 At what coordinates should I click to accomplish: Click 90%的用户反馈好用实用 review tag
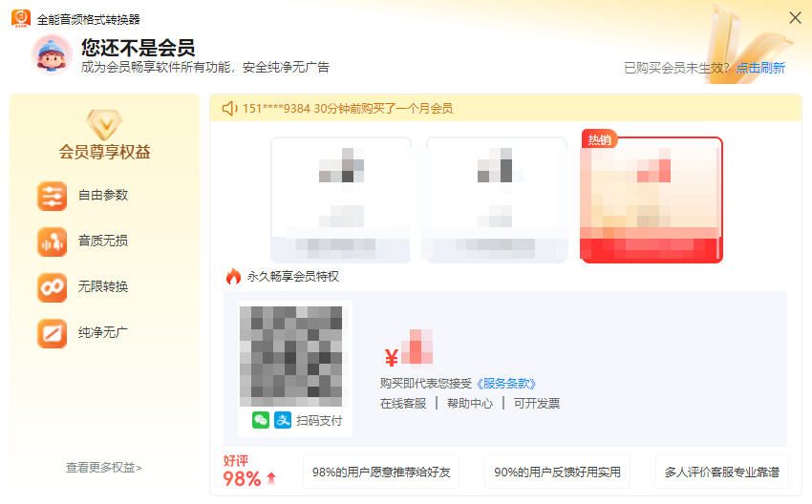click(557, 472)
